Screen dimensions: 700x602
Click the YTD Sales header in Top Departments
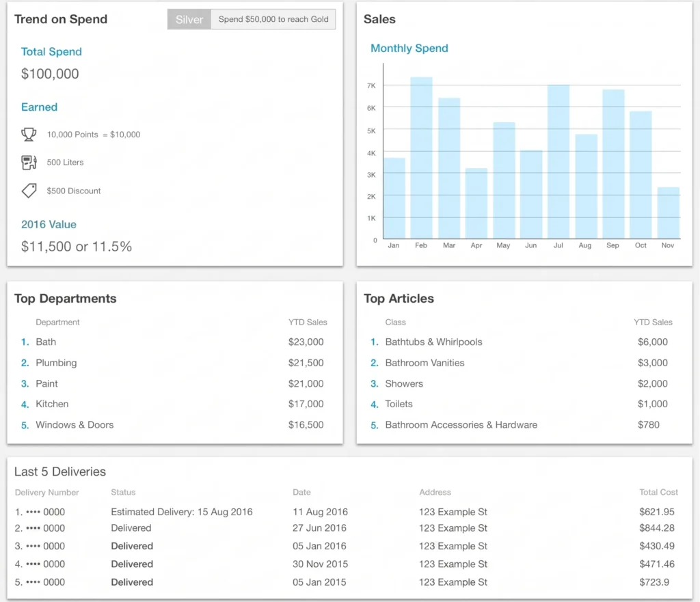pos(308,323)
